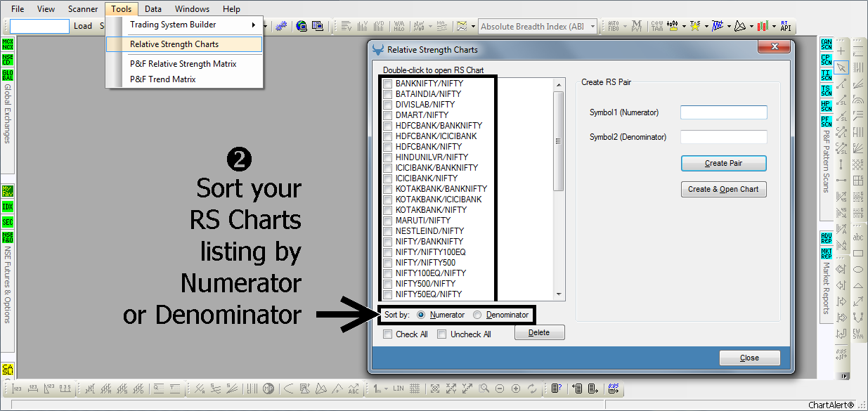
Task: Open the Data menu
Action: pos(153,9)
